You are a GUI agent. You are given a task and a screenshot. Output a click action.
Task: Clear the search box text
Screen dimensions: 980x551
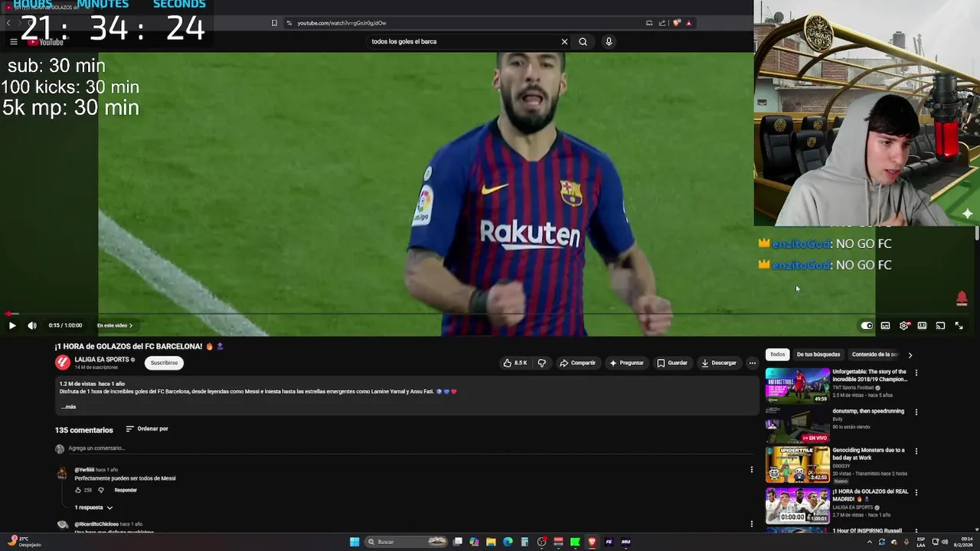[x=564, y=41]
